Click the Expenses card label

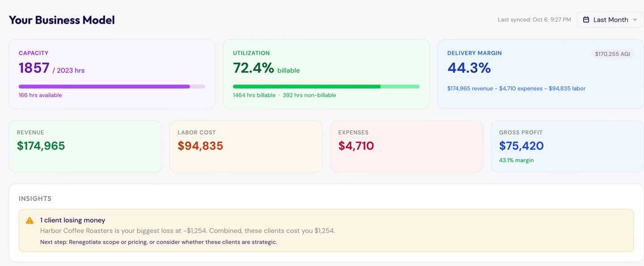pyautogui.click(x=353, y=132)
